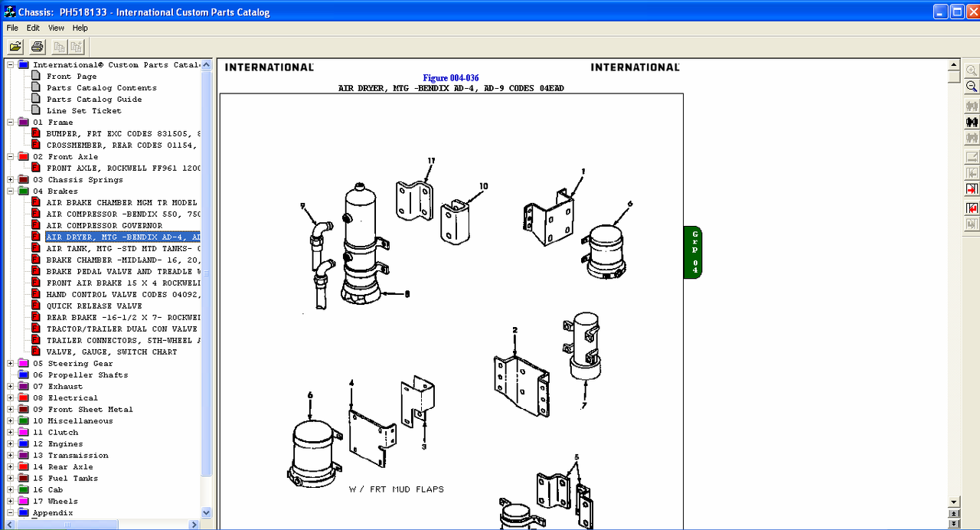The image size is (980, 530).
Task: Click the copy-with-plus toolbar icon
Action: pyautogui.click(x=77, y=47)
